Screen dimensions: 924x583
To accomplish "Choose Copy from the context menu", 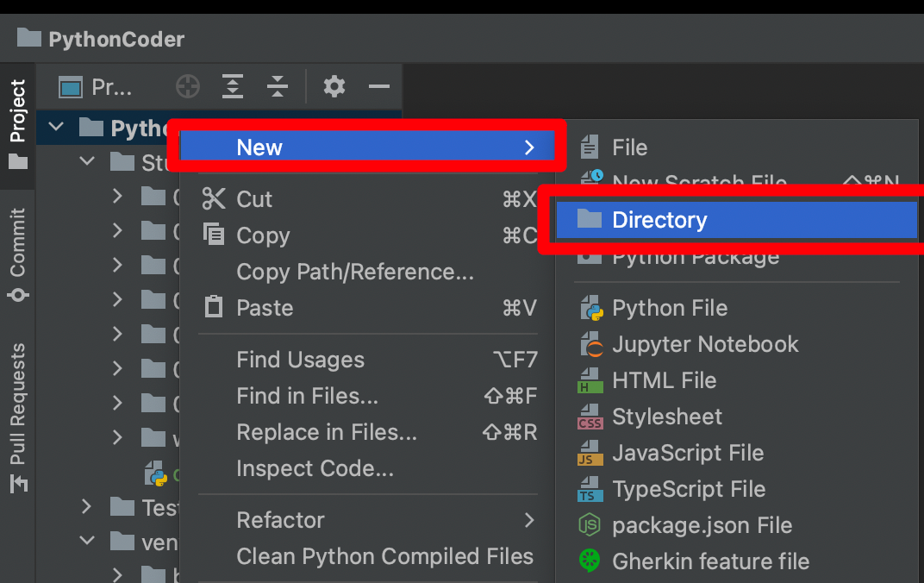I will (x=367, y=235).
